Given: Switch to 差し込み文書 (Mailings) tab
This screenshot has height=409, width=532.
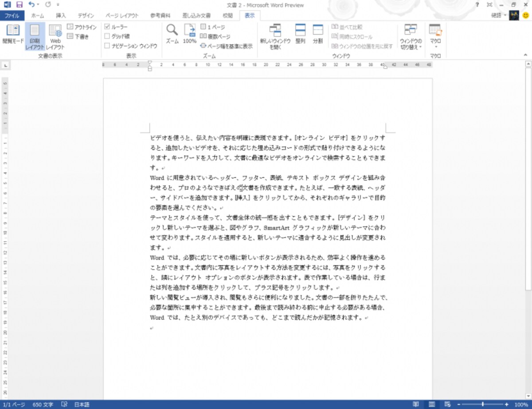Looking at the screenshot, I should point(196,16).
